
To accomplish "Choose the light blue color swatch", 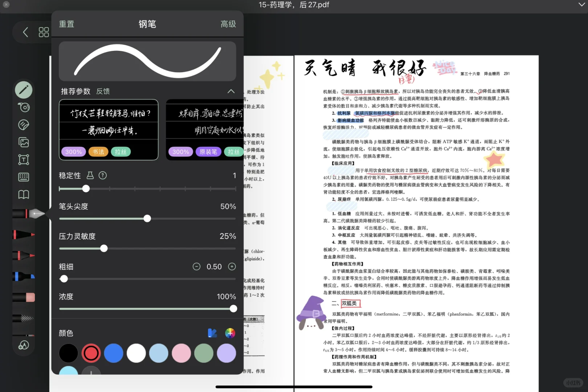I will 159,353.
